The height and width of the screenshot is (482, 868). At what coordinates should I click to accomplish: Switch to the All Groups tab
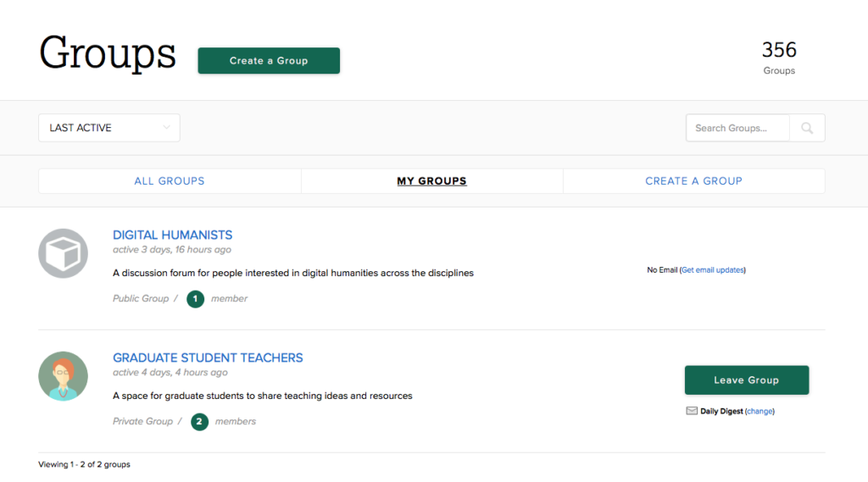point(170,181)
